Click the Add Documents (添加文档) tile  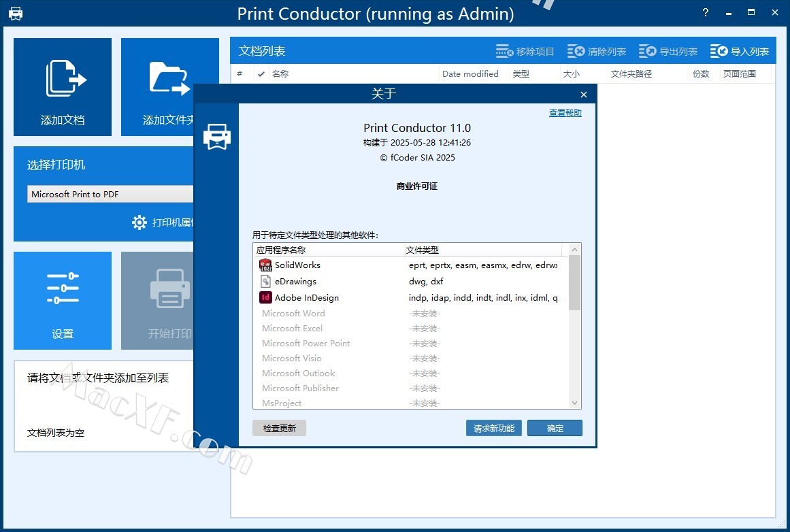click(63, 86)
